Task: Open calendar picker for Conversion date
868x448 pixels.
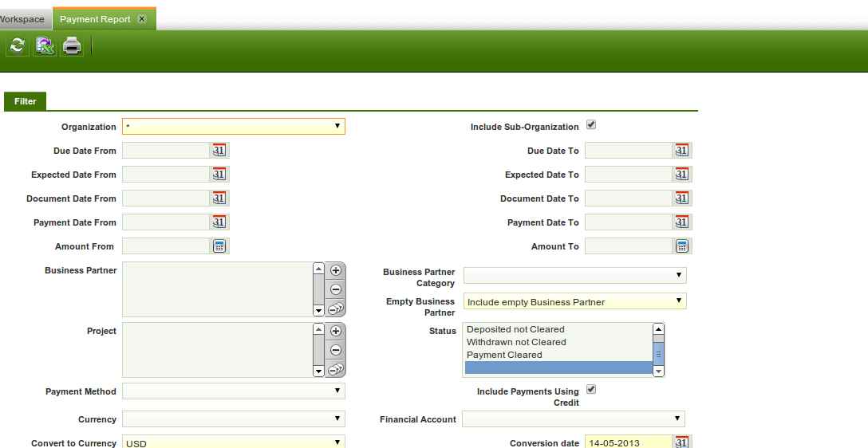Action: [681, 443]
